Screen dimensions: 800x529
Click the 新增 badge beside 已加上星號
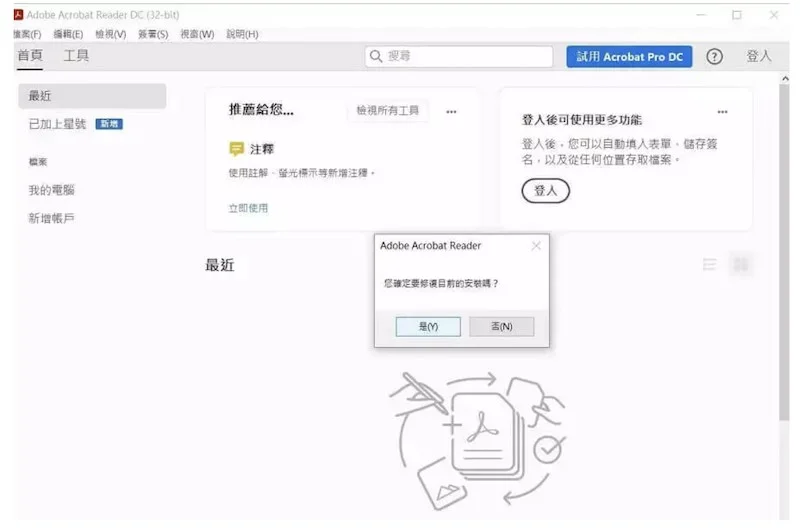tap(109, 124)
